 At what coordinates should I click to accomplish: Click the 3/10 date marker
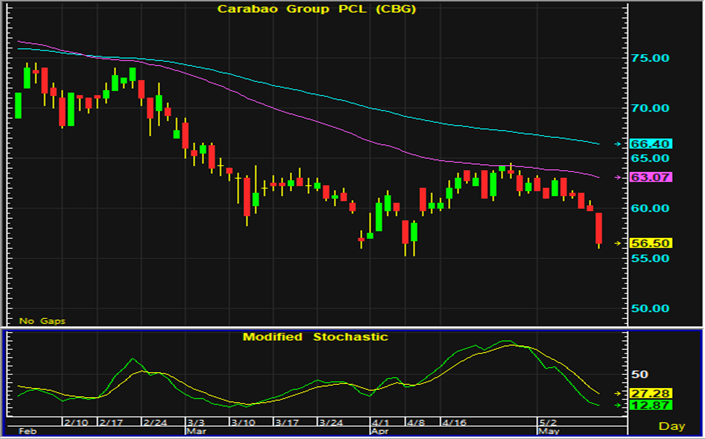pyautogui.click(x=242, y=423)
